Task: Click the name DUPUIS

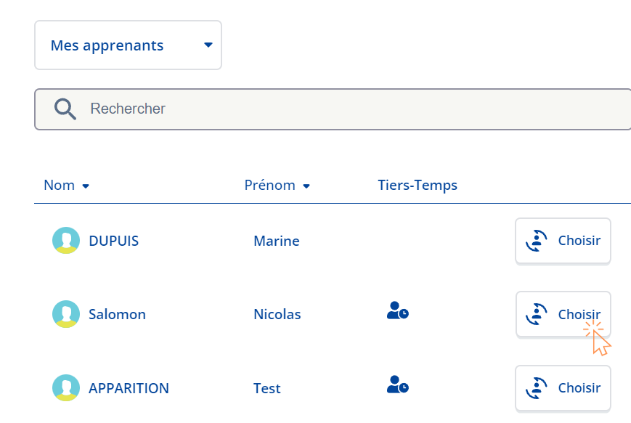Action: [x=113, y=241]
